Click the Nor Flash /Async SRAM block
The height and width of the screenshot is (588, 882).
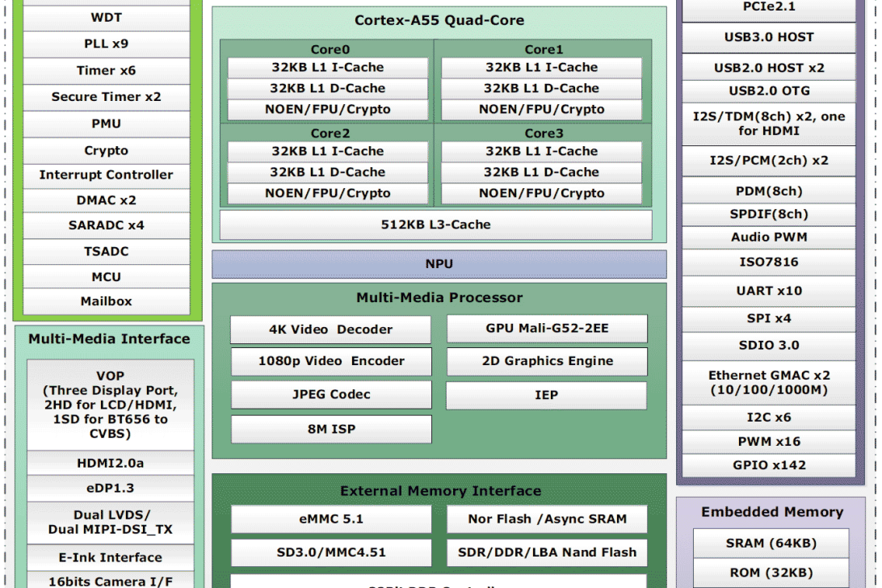pyautogui.click(x=547, y=519)
